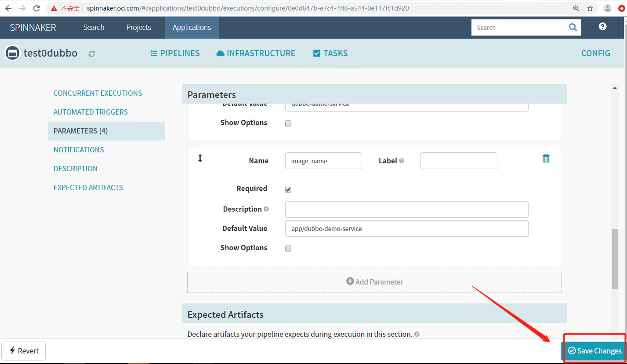Open the Projects menu item
627x364 pixels.
coord(138,27)
